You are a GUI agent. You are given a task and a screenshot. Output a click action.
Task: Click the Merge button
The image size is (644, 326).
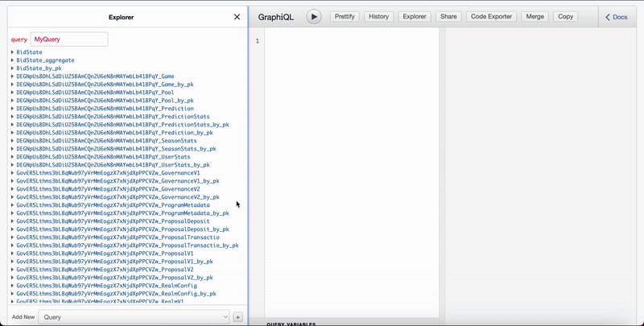coord(534,16)
